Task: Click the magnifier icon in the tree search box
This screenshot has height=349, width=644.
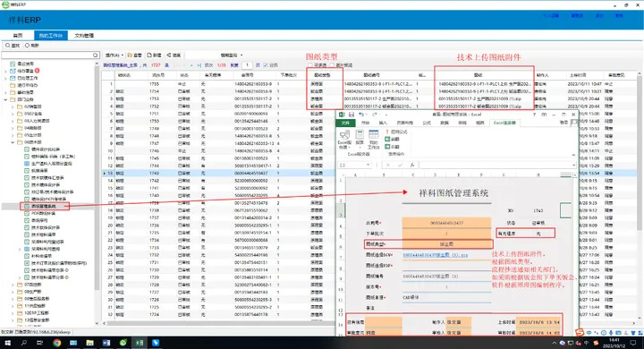Action: tap(96, 55)
